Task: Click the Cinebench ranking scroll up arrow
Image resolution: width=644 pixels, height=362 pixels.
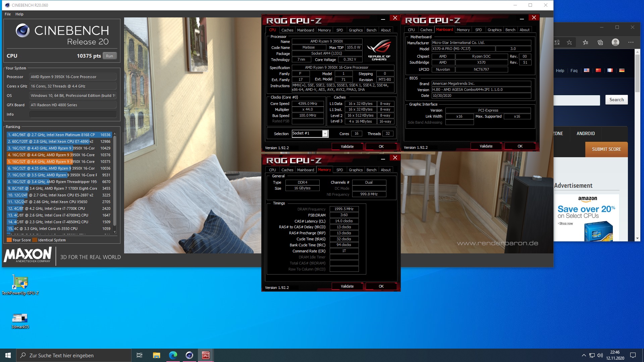Action: pyautogui.click(x=115, y=133)
